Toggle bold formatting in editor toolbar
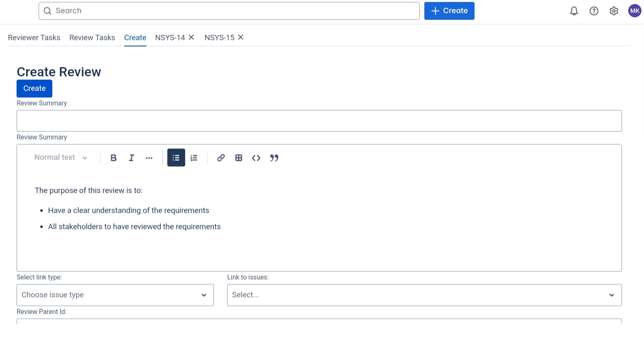This screenshot has width=644, height=352. tap(113, 158)
